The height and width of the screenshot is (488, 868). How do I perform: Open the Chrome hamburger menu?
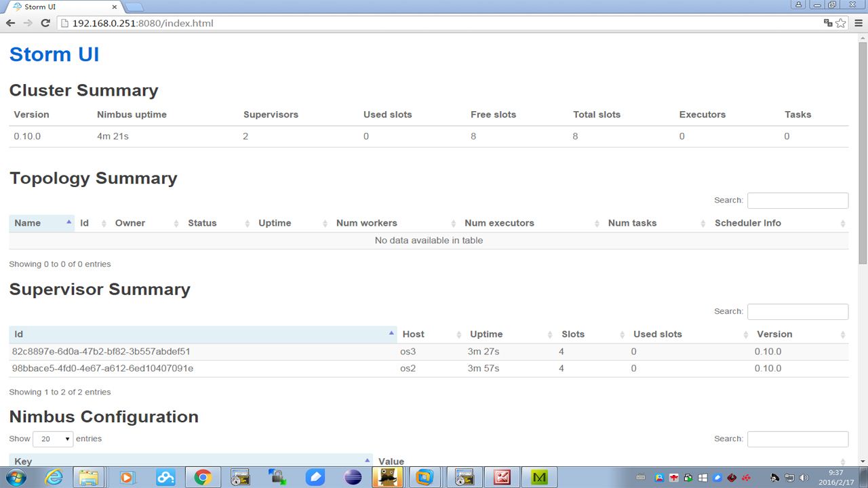click(x=859, y=23)
